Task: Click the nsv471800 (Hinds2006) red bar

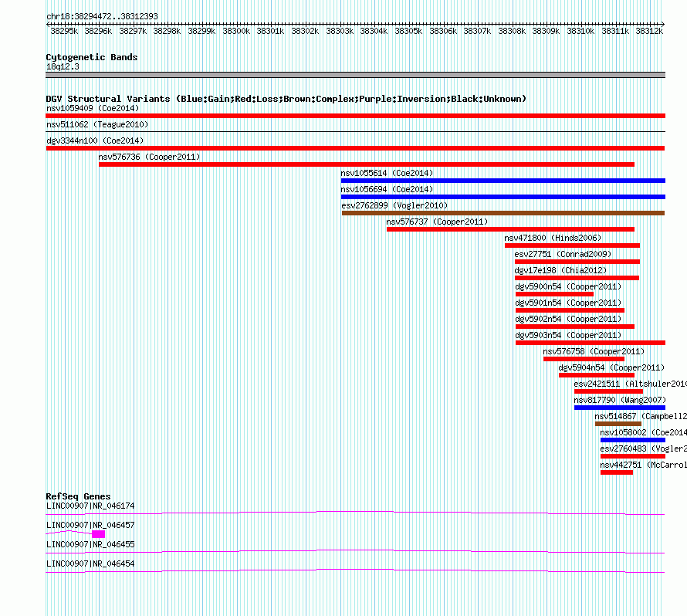Action: click(x=572, y=245)
